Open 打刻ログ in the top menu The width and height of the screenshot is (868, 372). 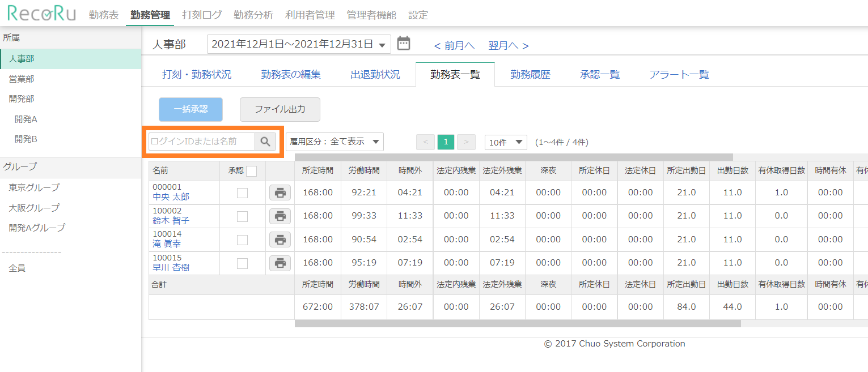point(202,15)
